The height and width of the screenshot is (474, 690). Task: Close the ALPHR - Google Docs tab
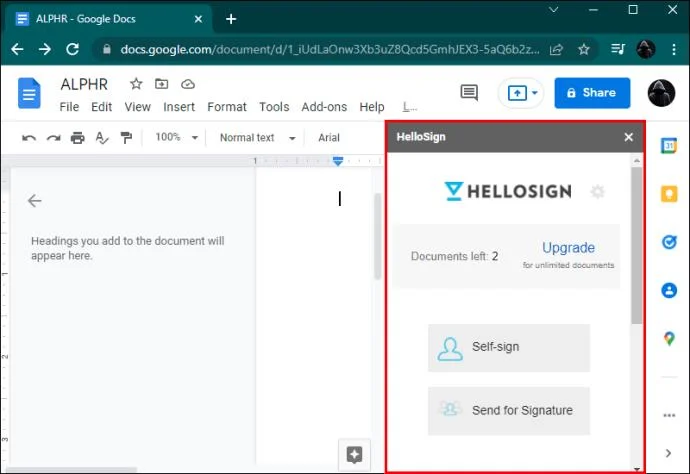click(x=198, y=19)
